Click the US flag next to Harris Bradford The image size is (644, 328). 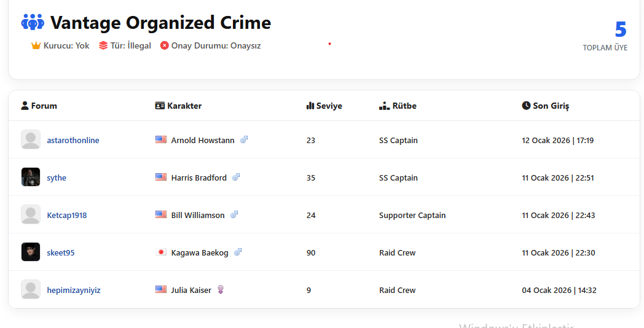pos(161,177)
